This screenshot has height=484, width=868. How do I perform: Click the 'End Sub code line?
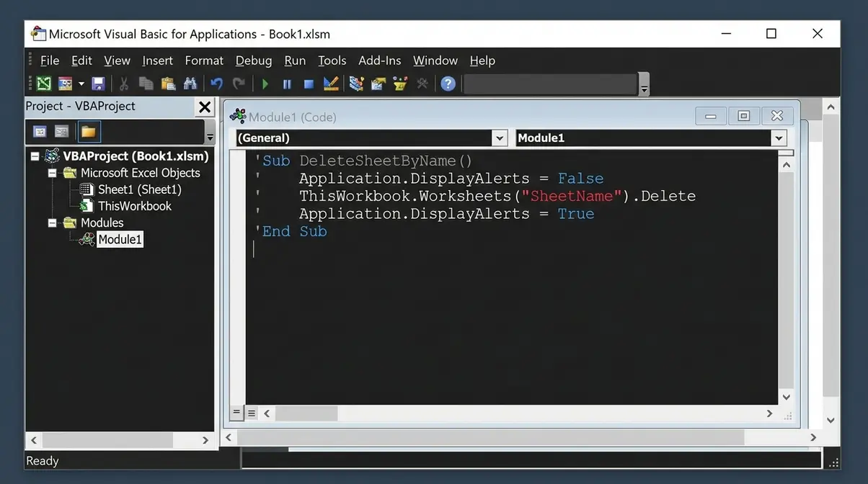pos(291,231)
